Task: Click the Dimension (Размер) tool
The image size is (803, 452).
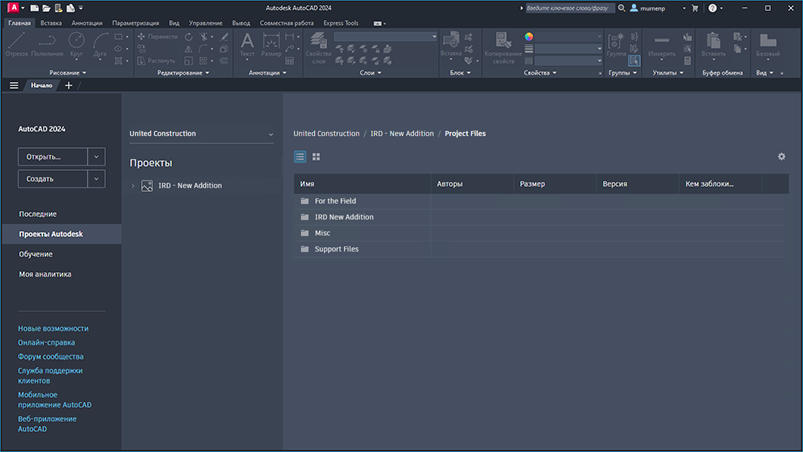Action: [x=271, y=44]
